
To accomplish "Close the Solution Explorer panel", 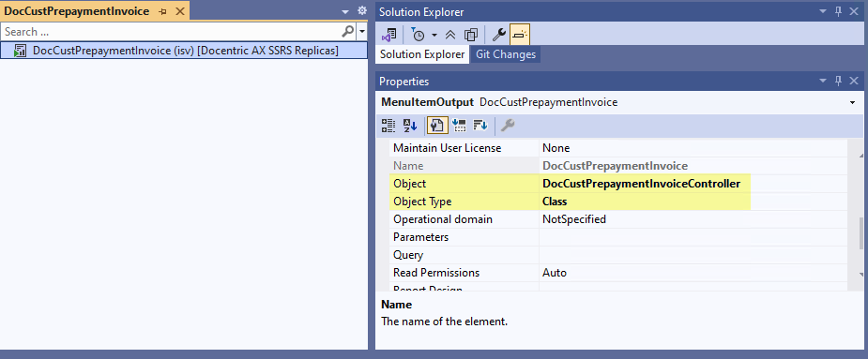I will tap(854, 11).
